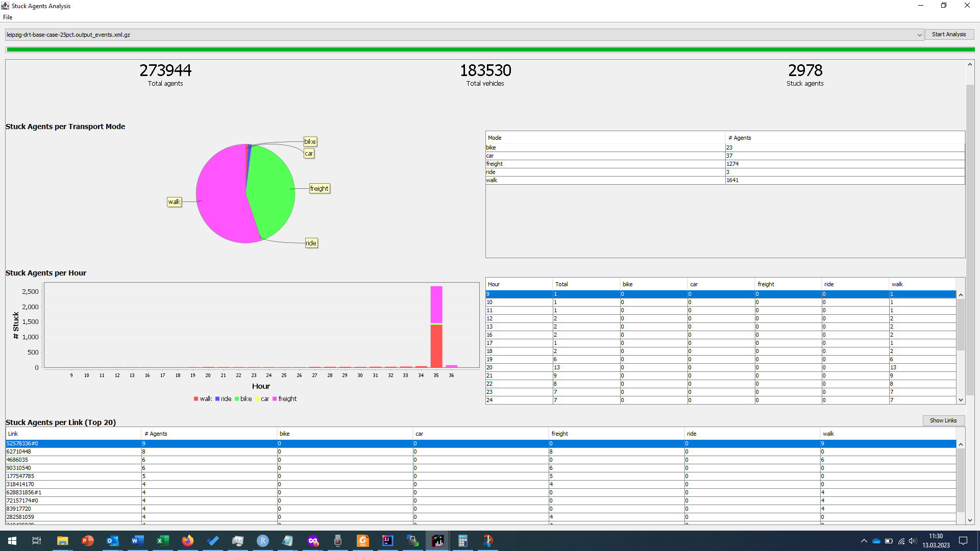
Task: Select the Stuck Agents Analysis icon in taskbar
Action: pyautogui.click(x=438, y=541)
